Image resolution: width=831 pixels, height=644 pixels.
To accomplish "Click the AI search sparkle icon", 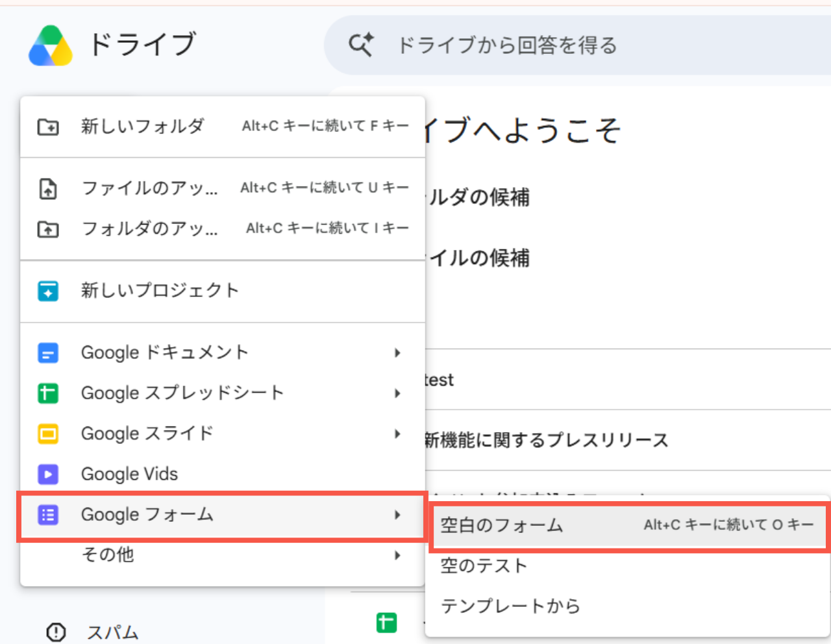I will pos(361,45).
